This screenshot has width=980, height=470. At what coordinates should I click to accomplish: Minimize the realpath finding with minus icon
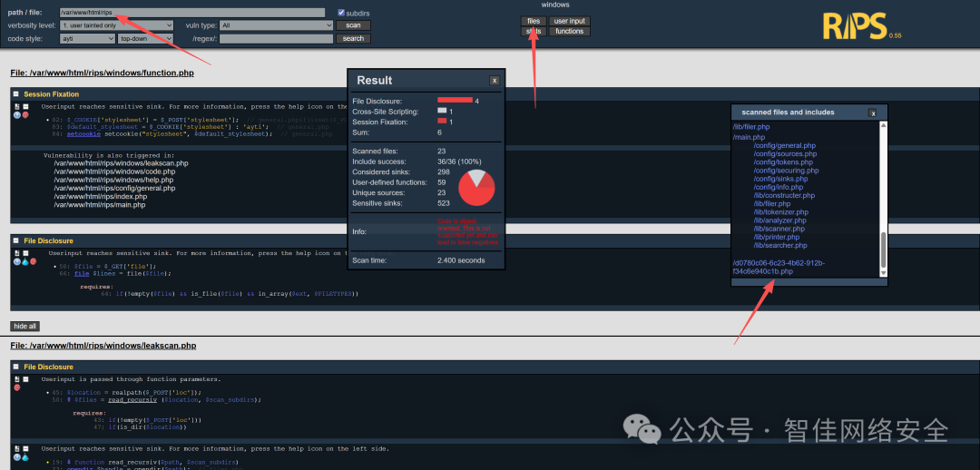tap(25, 379)
